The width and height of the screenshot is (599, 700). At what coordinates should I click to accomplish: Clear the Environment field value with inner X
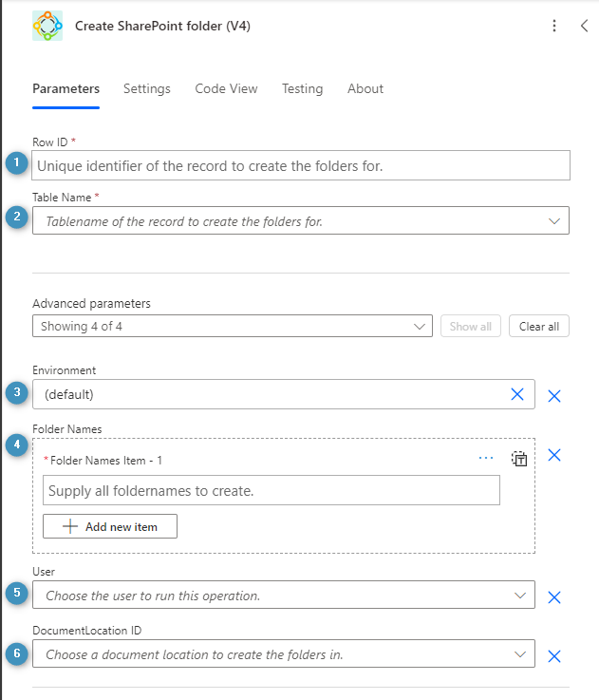(x=516, y=394)
